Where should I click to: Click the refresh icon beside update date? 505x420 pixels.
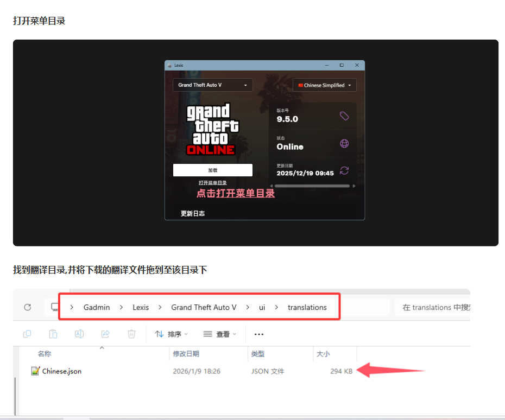pyautogui.click(x=344, y=170)
